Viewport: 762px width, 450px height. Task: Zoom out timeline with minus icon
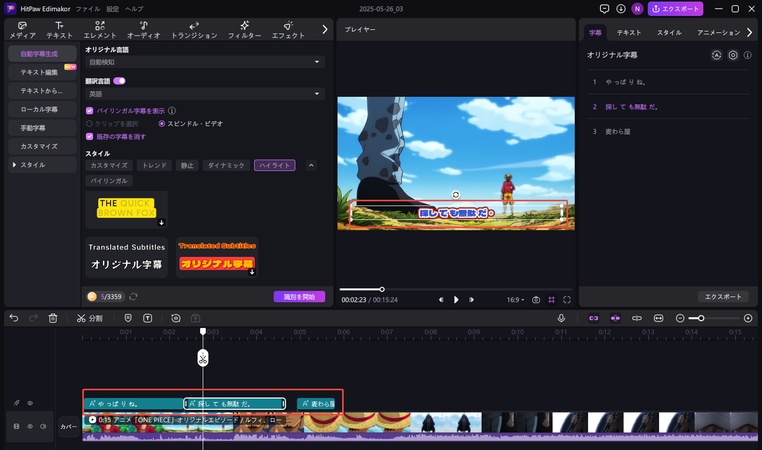click(x=680, y=318)
